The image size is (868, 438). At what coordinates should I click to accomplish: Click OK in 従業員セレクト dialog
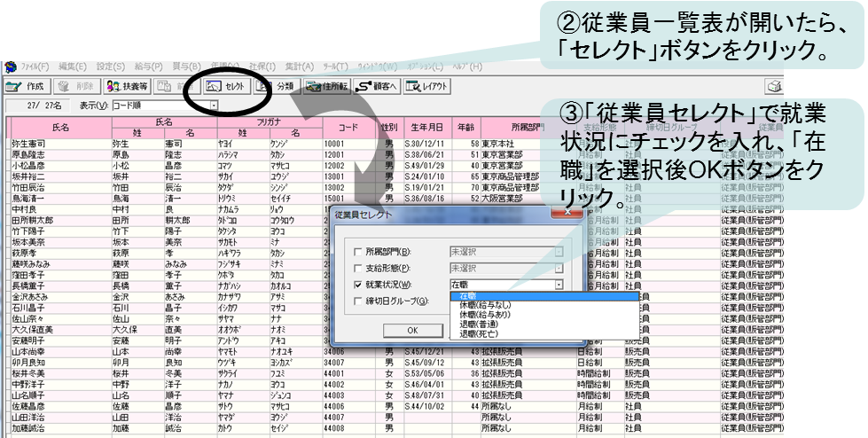click(413, 330)
